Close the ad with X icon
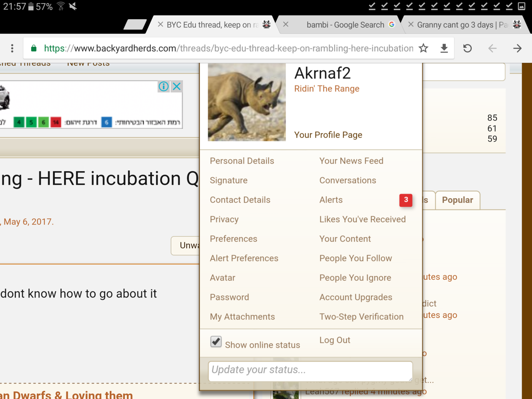 [177, 86]
